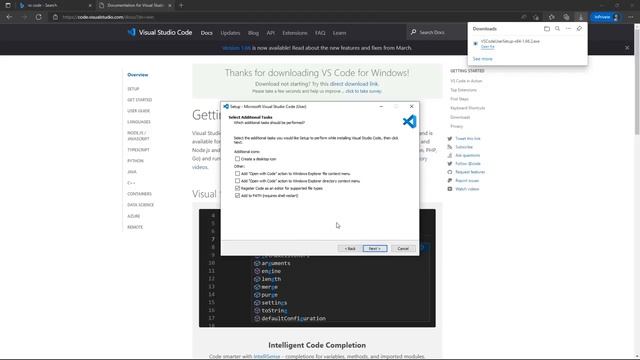Click the browser downloads toolbar icon
The height and width of the screenshot is (360, 640).
580,17
